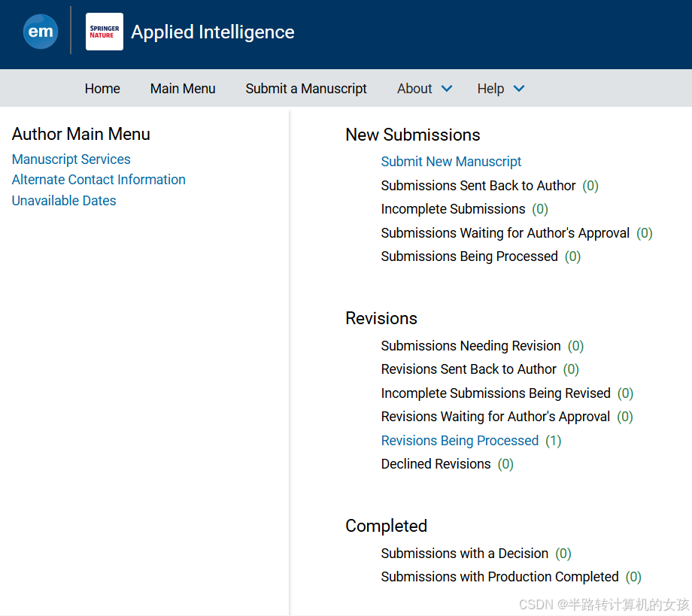Open the Unavailable Dates link
The width and height of the screenshot is (692, 616).
(64, 200)
